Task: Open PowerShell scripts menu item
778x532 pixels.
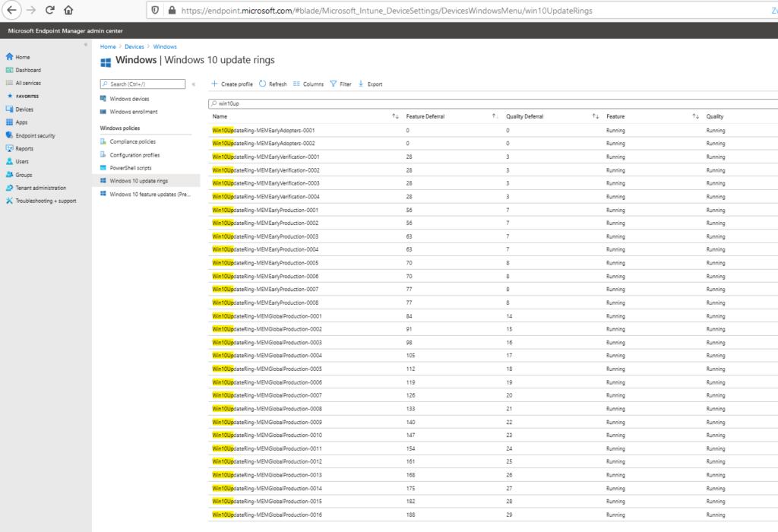Action: (x=131, y=168)
